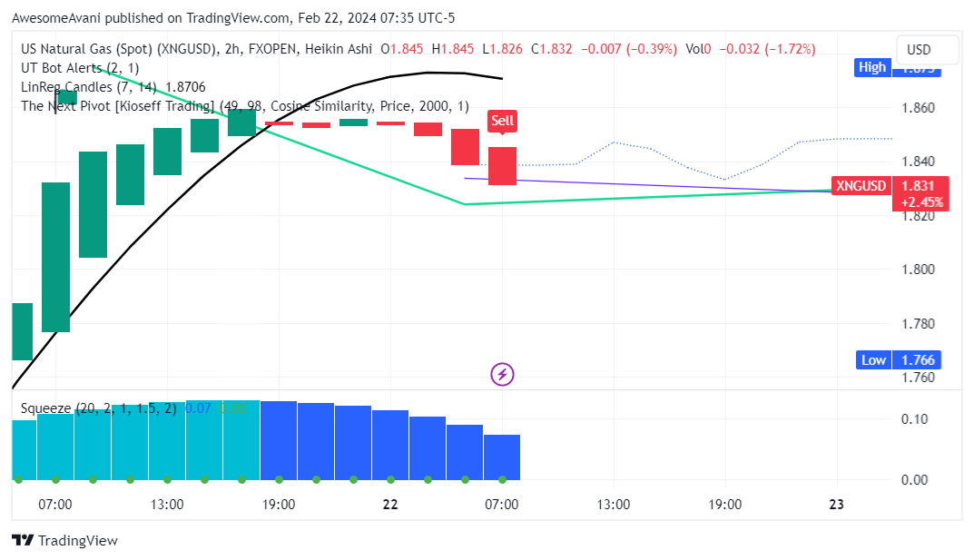Click the 23 date label on time axis
Image resolution: width=974 pixels, height=560 pixels.
point(837,505)
